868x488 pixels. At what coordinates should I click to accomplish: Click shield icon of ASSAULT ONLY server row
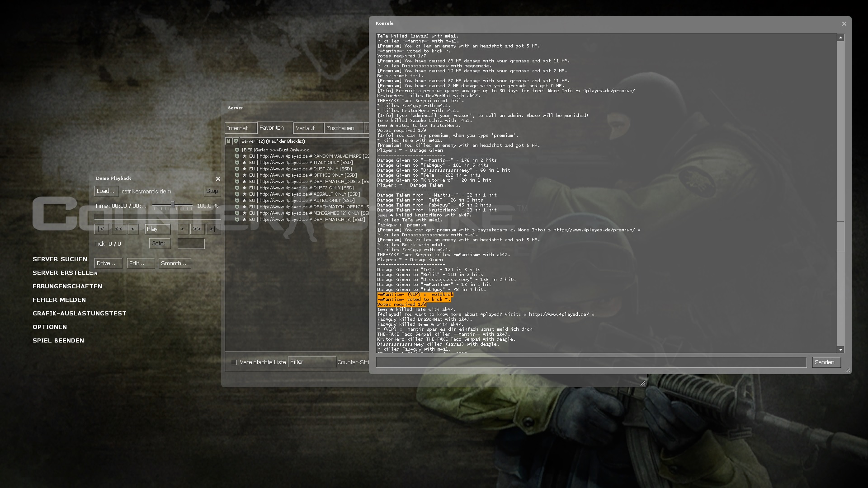(x=237, y=194)
